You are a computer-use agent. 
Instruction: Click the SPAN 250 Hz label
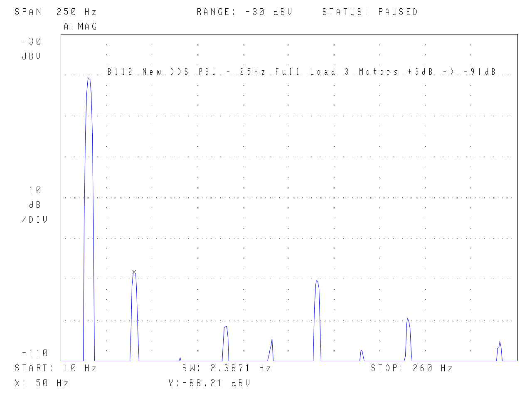click(x=56, y=12)
